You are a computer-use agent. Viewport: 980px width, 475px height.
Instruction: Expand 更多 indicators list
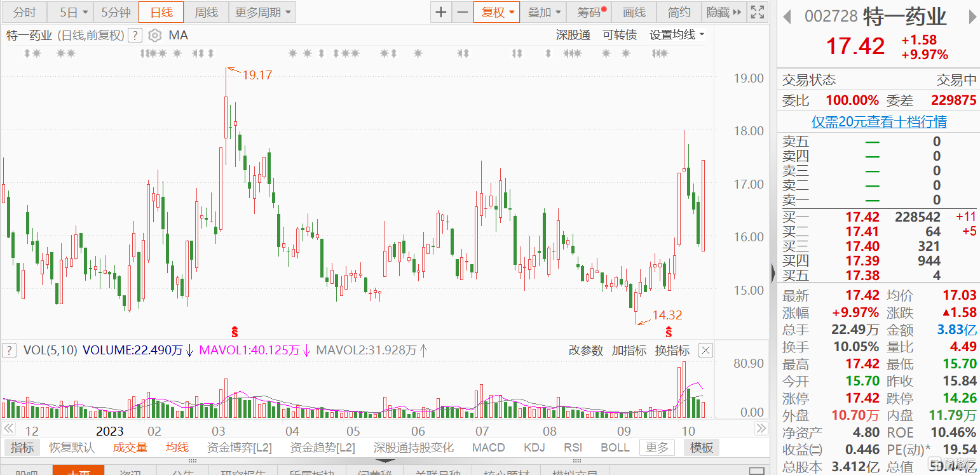(x=657, y=448)
